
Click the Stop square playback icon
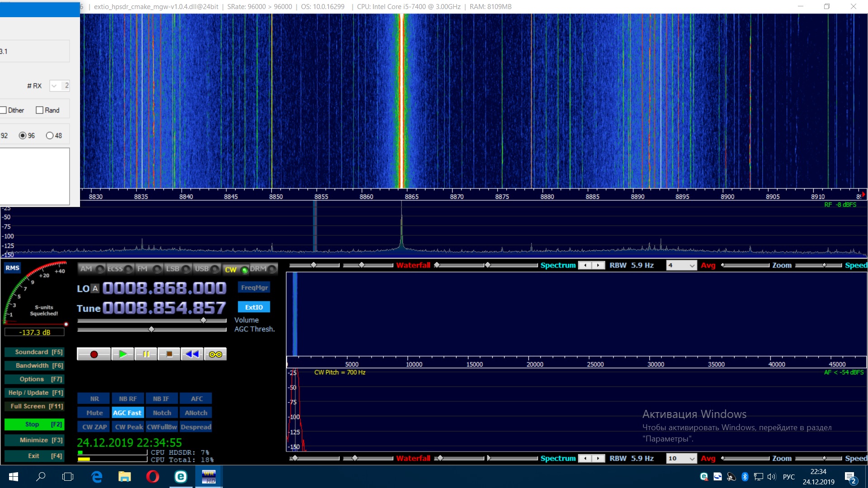170,354
